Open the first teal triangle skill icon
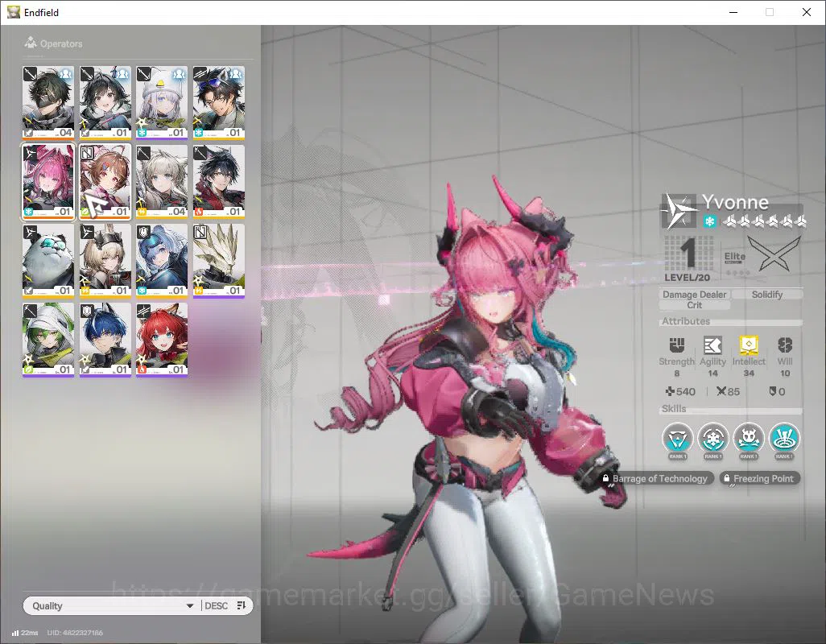 tap(677, 439)
